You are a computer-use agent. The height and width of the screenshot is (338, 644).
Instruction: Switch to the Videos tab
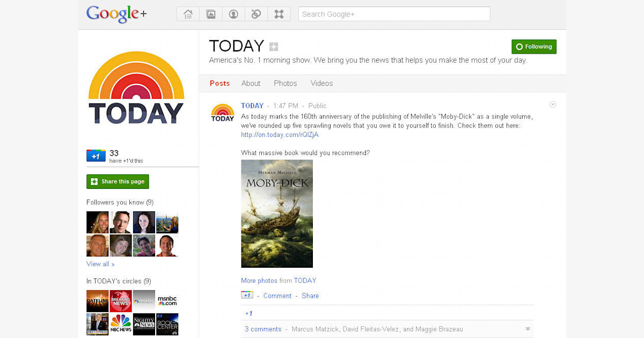[x=321, y=83]
